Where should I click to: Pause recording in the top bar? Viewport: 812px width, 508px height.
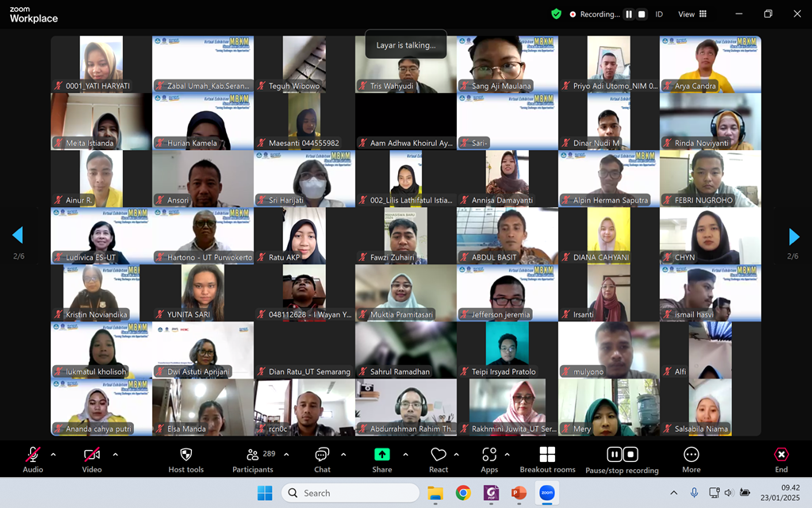629,14
